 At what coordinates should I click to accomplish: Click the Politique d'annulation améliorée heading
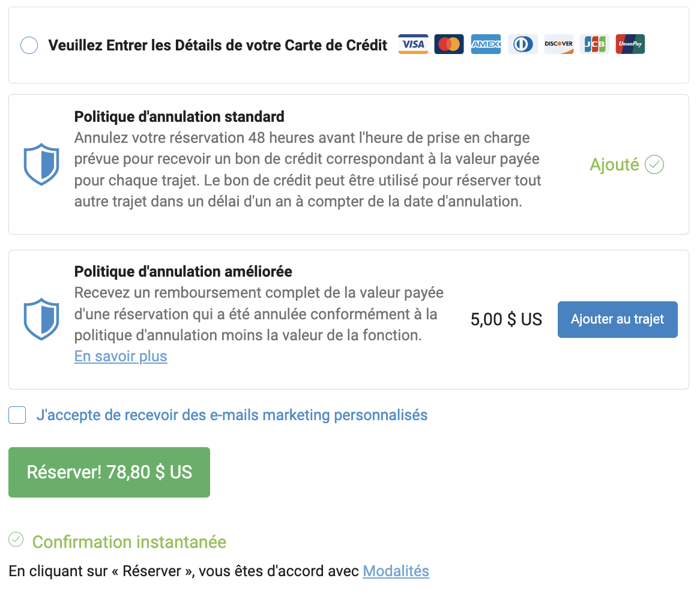pyautogui.click(x=183, y=271)
